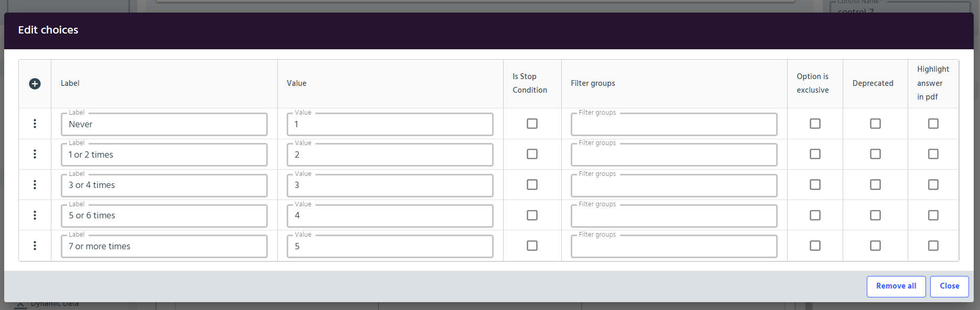Mark 7 or more times as Deprecated
Screen dimensions: 980x310
(875, 246)
